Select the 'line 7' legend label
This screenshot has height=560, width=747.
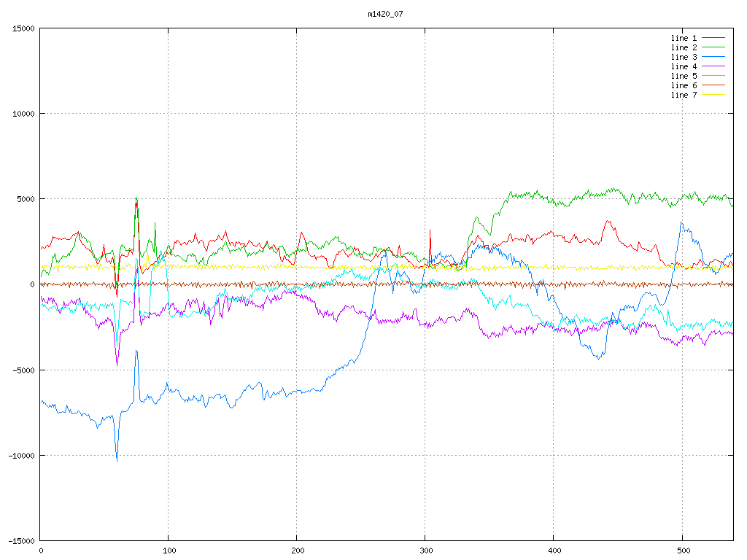click(684, 95)
